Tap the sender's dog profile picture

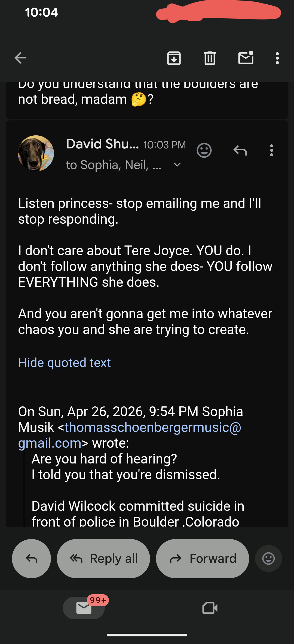point(36,153)
